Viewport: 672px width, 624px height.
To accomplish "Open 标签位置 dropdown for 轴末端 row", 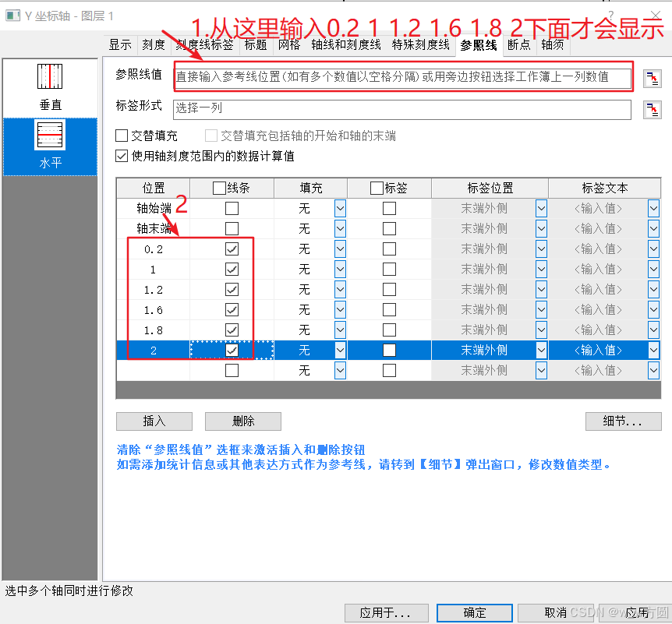I will [x=541, y=229].
